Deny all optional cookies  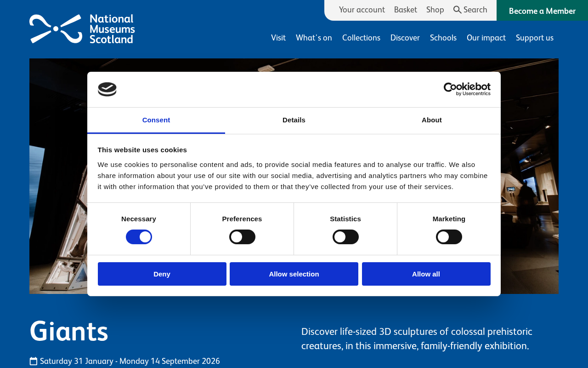click(x=162, y=274)
